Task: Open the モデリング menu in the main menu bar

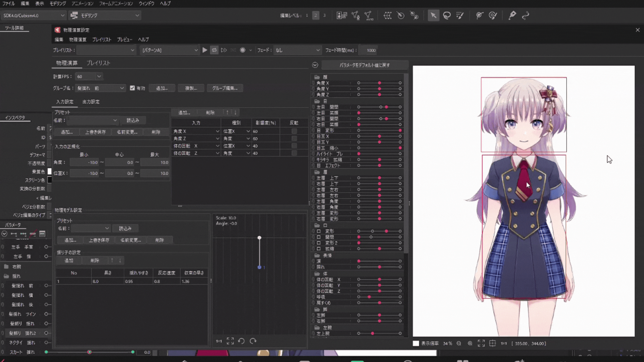Action: (58, 3)
